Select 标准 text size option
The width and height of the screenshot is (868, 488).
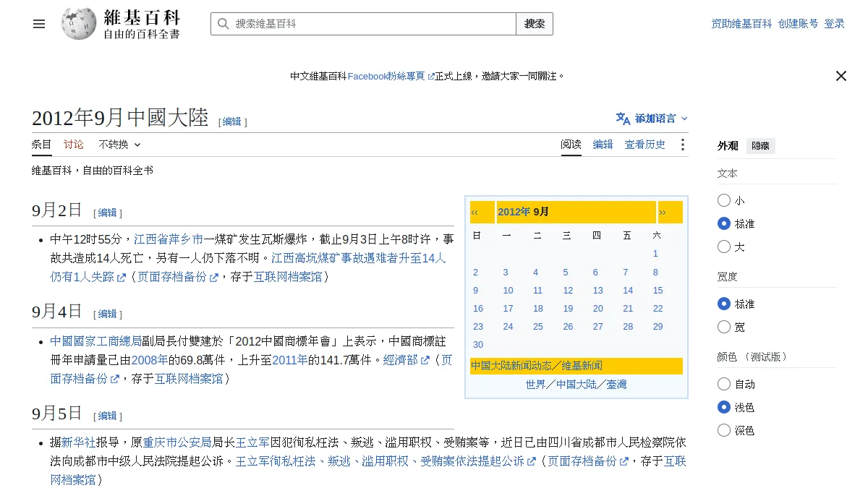coord(724,224)
